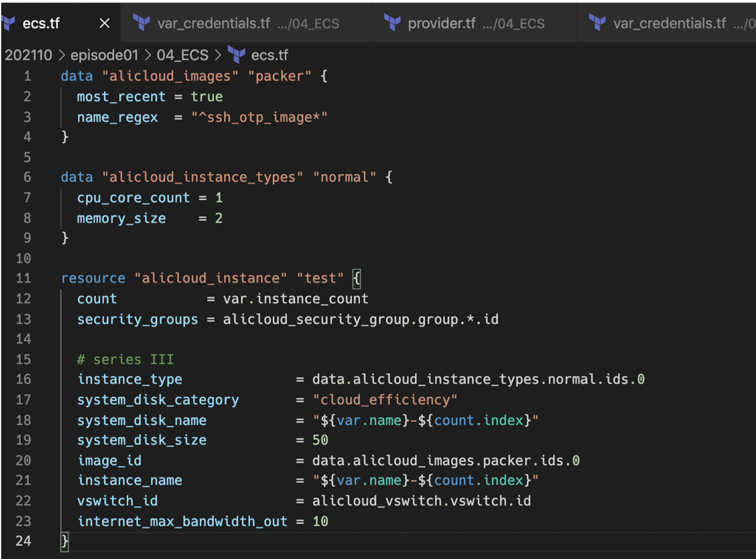Open the episode01 breadcrumb dropdown

pyautogui.click(x=104, y=55)
